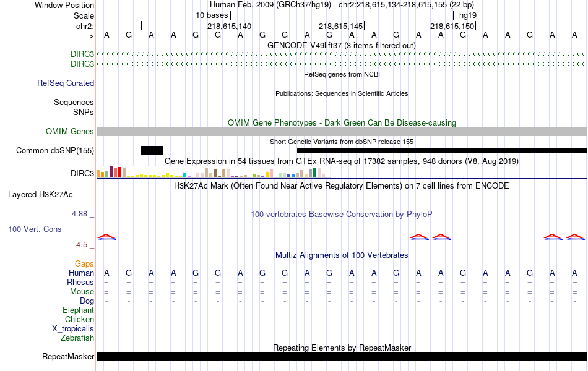Viewport: 588px width, 371px height.
Task: Click the RefSeq Curated blue intron line
Action: point(342,83)
